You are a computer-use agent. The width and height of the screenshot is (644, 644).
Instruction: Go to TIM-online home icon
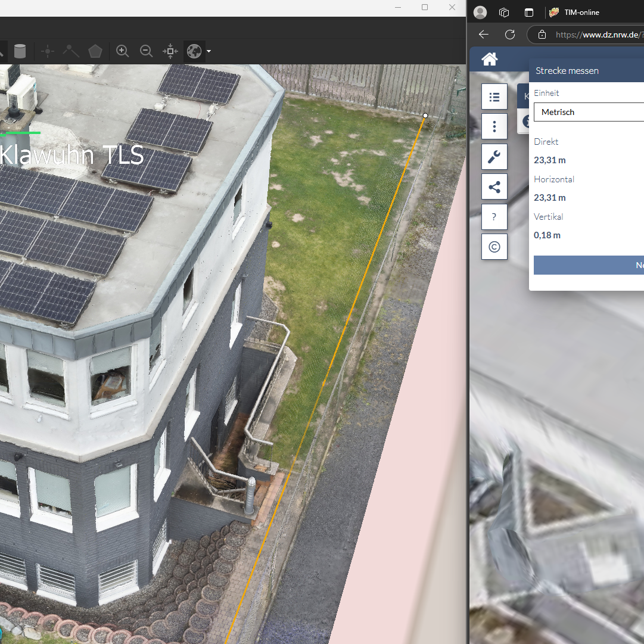click(490, 59)
